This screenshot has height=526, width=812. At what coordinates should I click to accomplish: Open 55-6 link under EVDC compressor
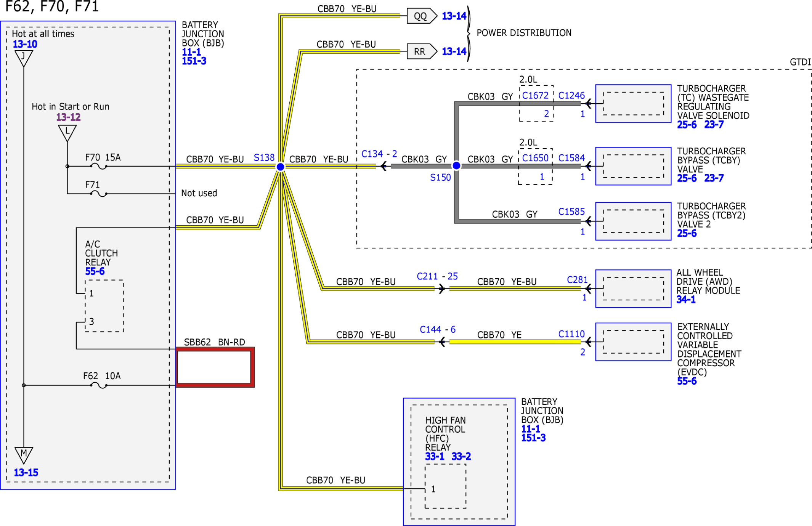[x=687, y=381]
